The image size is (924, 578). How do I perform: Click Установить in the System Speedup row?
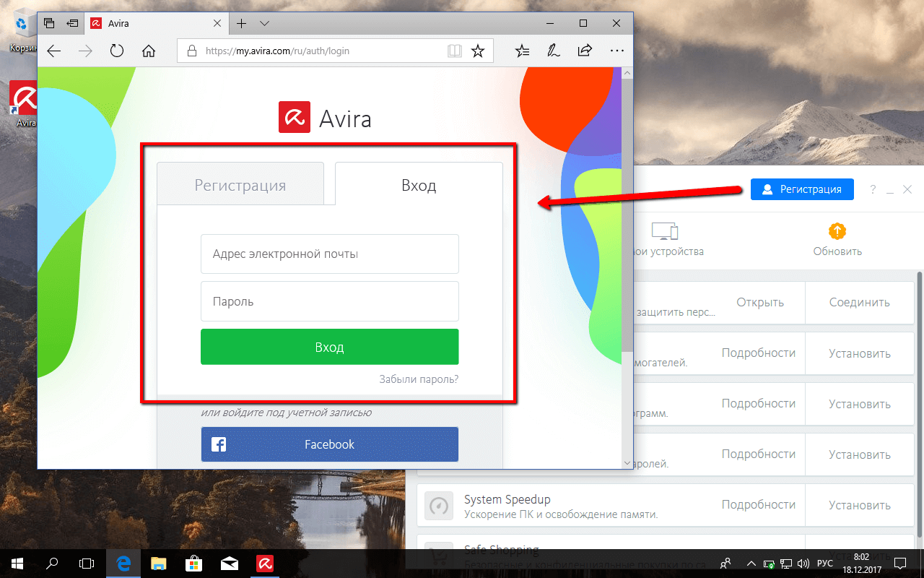860,505
